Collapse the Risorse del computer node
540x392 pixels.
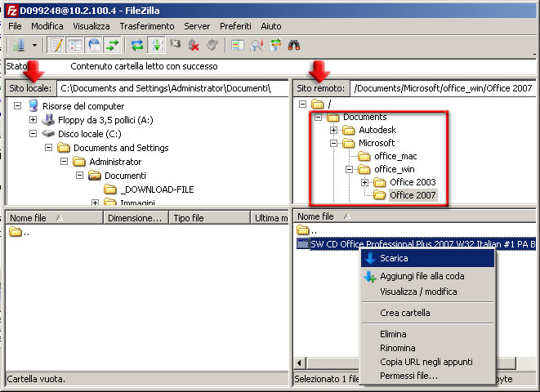pyautogui.click(x=17, y=106)
